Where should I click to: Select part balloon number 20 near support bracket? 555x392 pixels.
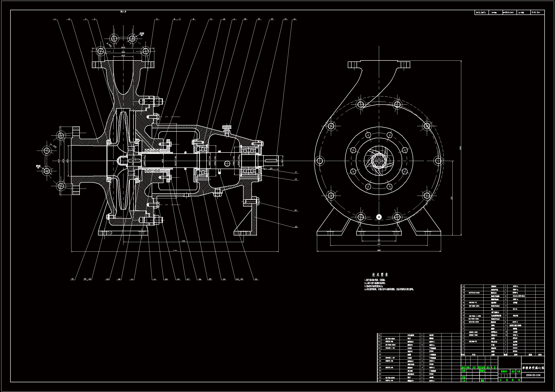click(x=296, y=226)
